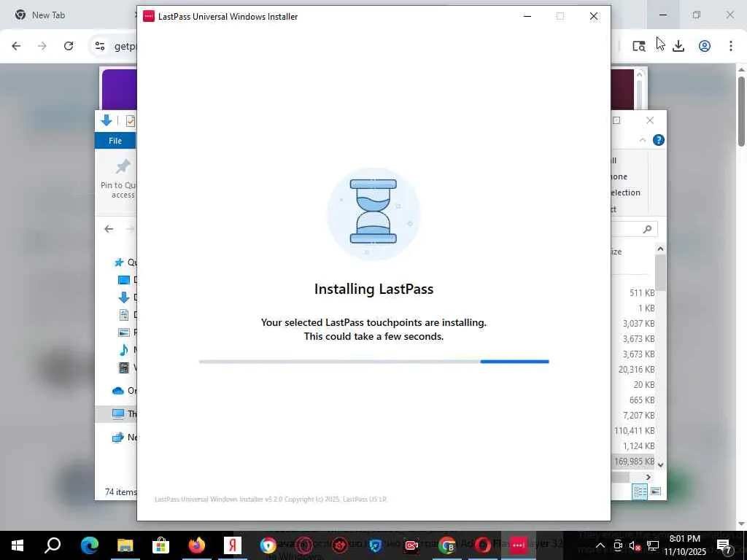The width and height of the screenshot is (747, 560).
Task: Click Explorer's blue down-arrow title icon
Action: (107, 120)
